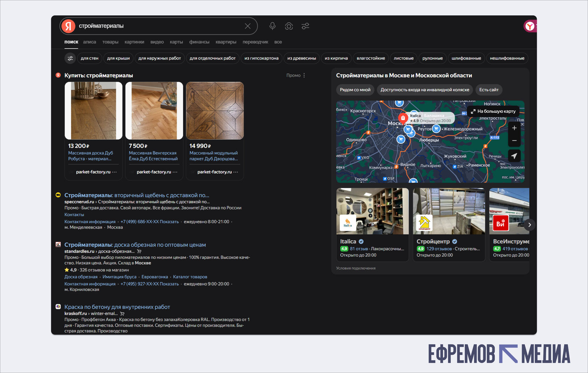Switch to the переводчик tab
This screenshot has width=588, height=373.
255,42
